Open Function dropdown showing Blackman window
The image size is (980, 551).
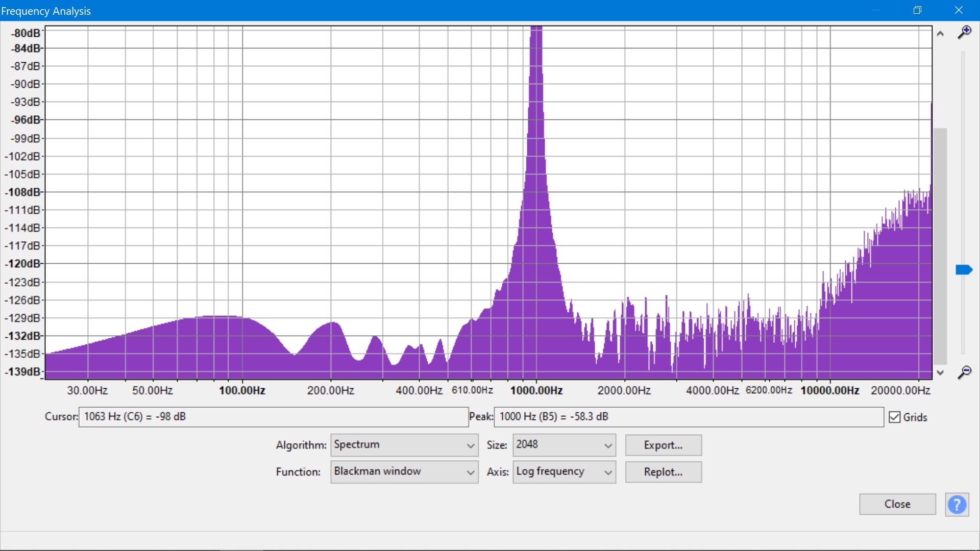404,472
